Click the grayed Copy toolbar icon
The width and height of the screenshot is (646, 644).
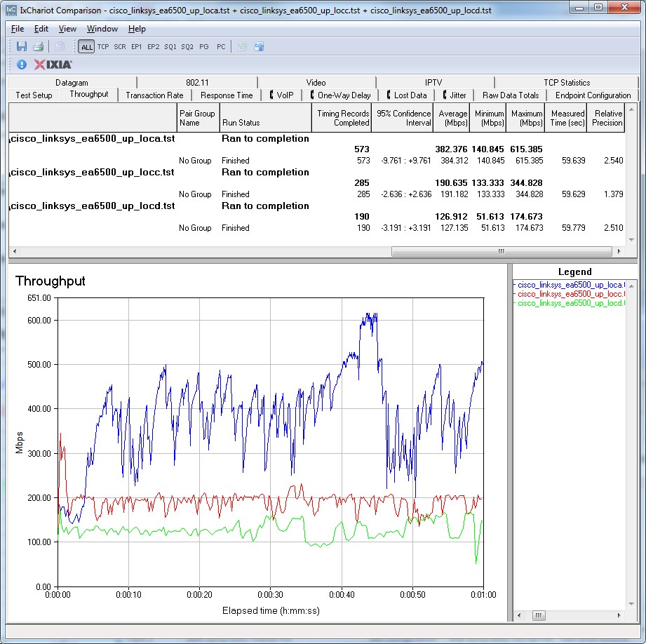click(60, 46)
